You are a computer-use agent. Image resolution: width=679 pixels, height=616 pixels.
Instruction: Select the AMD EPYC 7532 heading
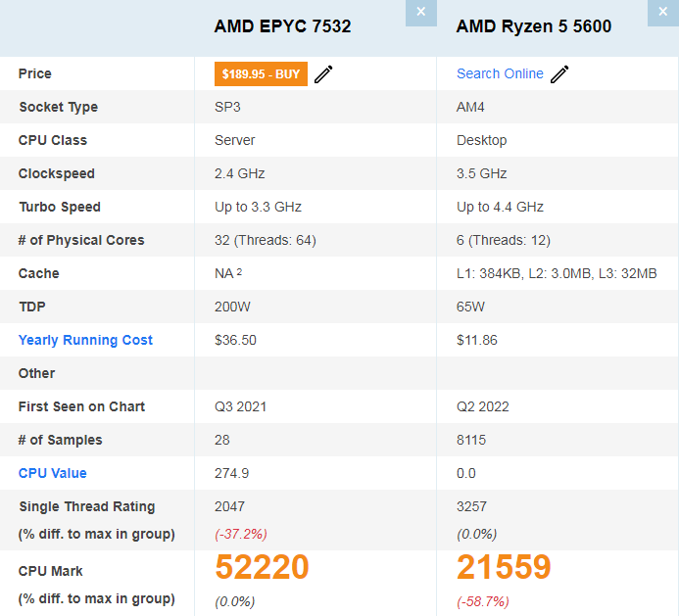coord(282,26)
